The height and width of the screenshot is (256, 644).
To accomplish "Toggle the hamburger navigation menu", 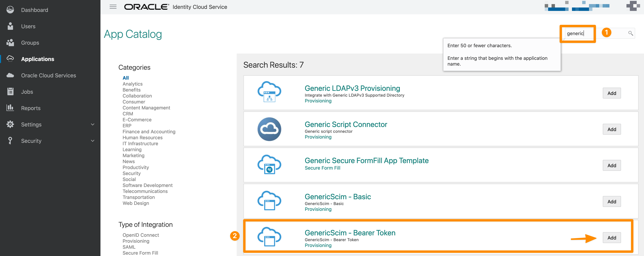I will click(113, 7).
